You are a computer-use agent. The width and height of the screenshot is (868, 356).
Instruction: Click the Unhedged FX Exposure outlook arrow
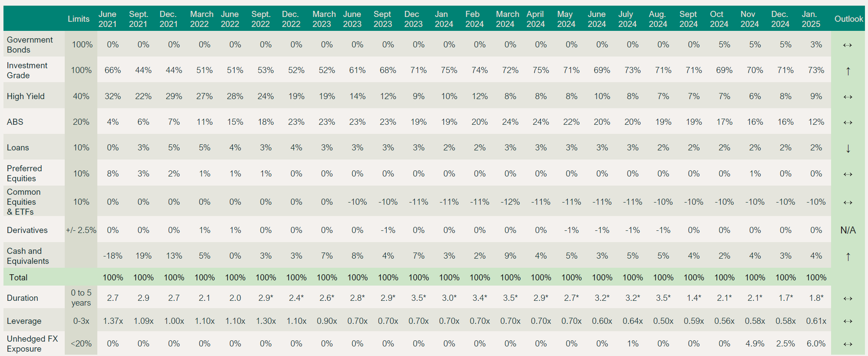click(x=848, y=344)
